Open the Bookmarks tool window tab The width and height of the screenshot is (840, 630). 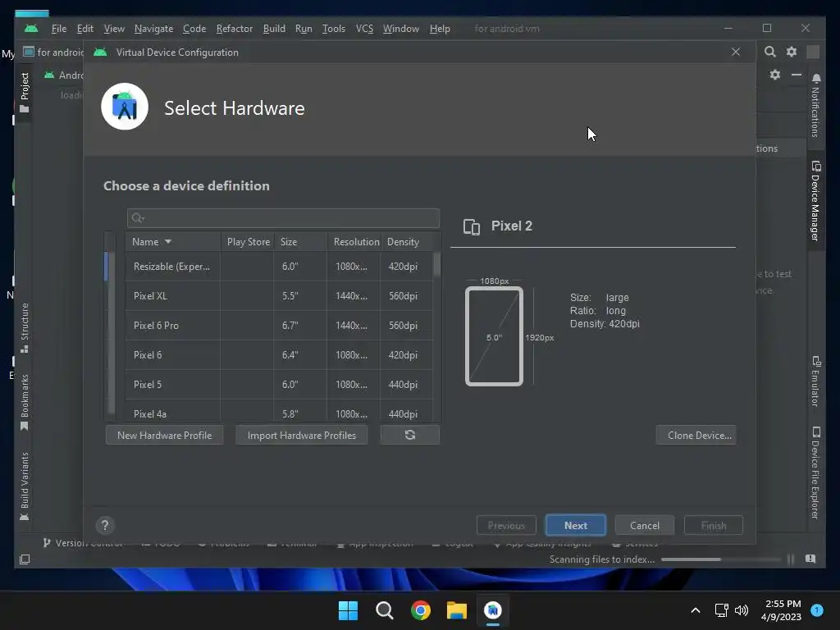[24, 402]
